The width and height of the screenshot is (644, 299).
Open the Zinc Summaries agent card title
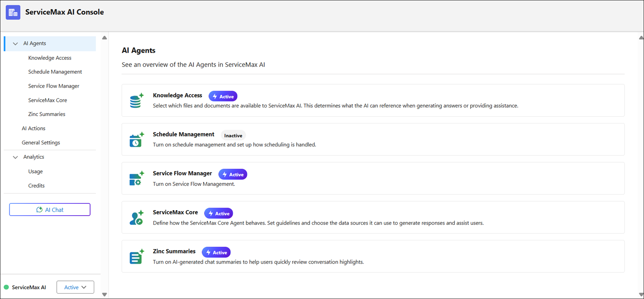[x=174, y=251]
